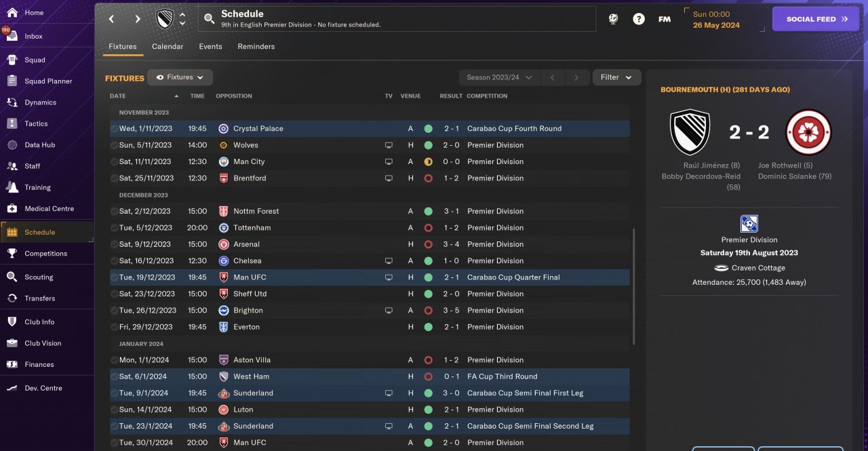Select the check circle for Everton fixture
The image size is (868, 451).
pyautogui.click(x=114, y=327)
